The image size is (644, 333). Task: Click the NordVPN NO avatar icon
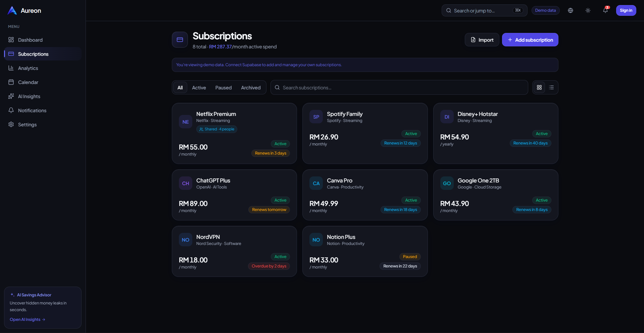coord(186,240)
